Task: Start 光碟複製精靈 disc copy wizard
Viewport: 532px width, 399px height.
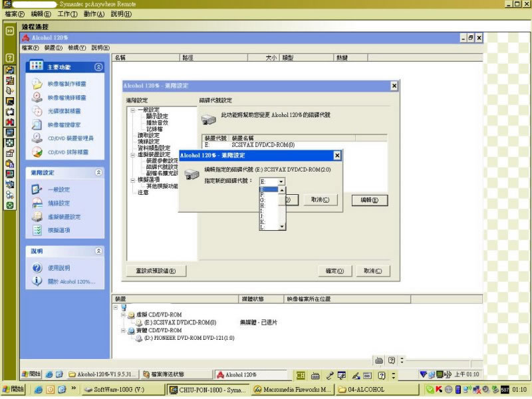Action: click(x=64, y=111)
